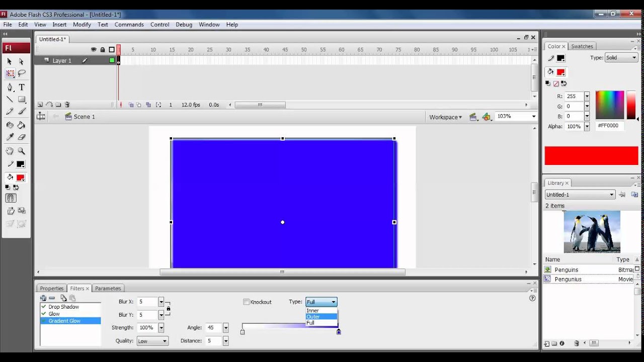This screenshot has height=362, width=644.
Task: Toggle lock all layers padlock
Action: coord(103,49)
